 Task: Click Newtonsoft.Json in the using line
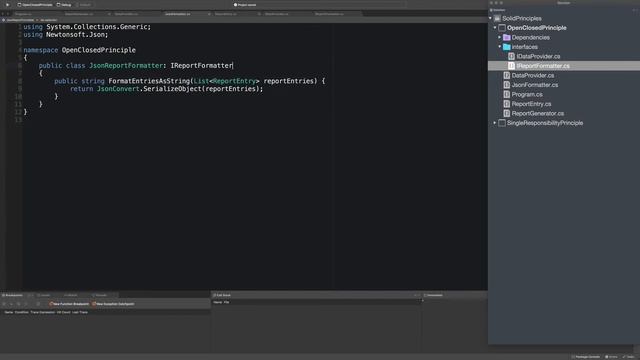click(76, 35)
